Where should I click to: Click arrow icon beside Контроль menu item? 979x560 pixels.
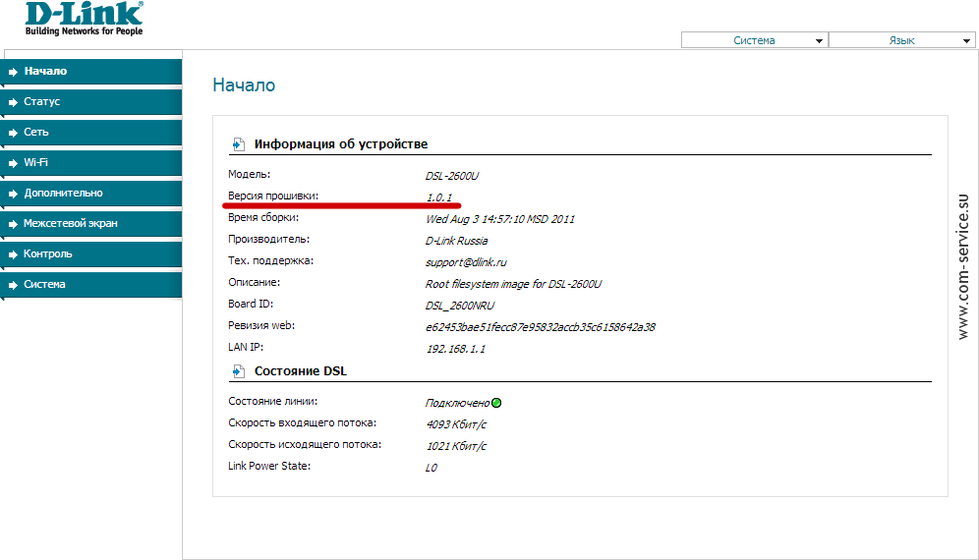13,254
